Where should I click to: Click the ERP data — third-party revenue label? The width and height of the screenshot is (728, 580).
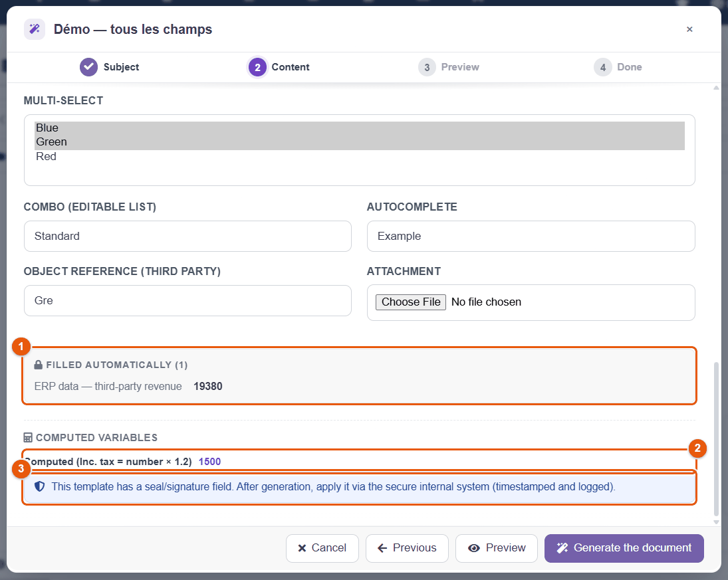click(108, 386)
